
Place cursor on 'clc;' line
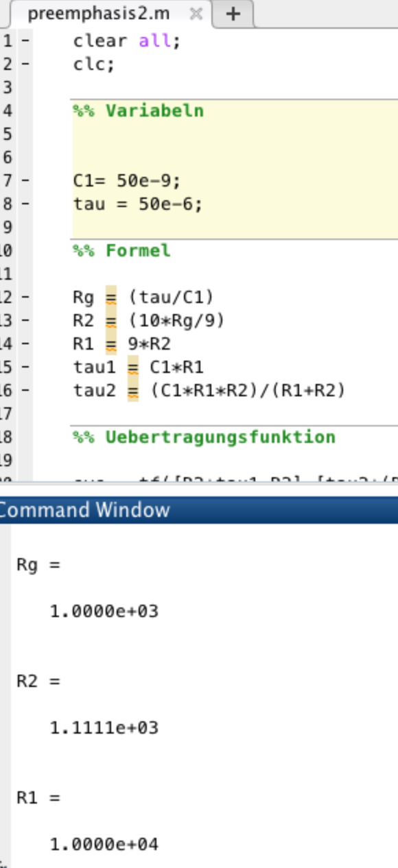pos(95,64)
